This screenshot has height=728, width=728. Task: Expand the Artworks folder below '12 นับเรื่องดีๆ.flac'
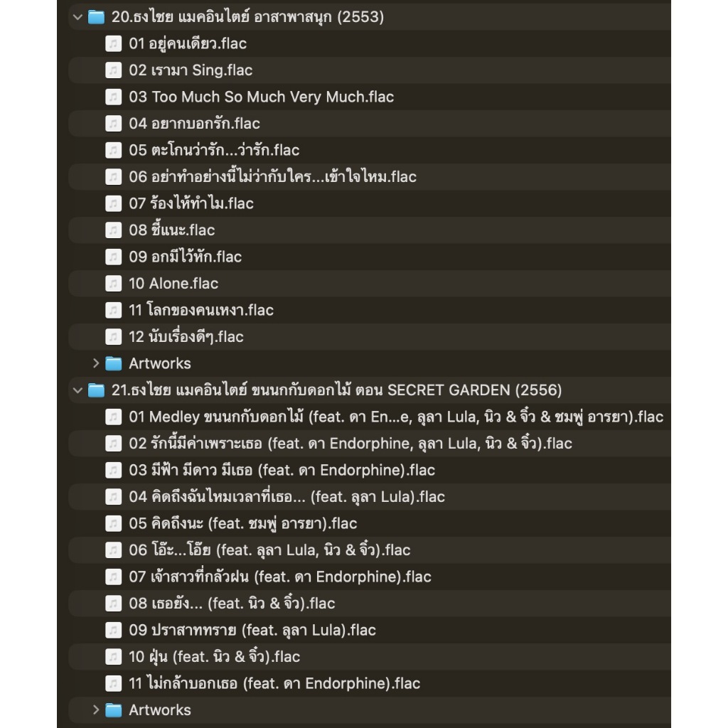coord(96,363)
